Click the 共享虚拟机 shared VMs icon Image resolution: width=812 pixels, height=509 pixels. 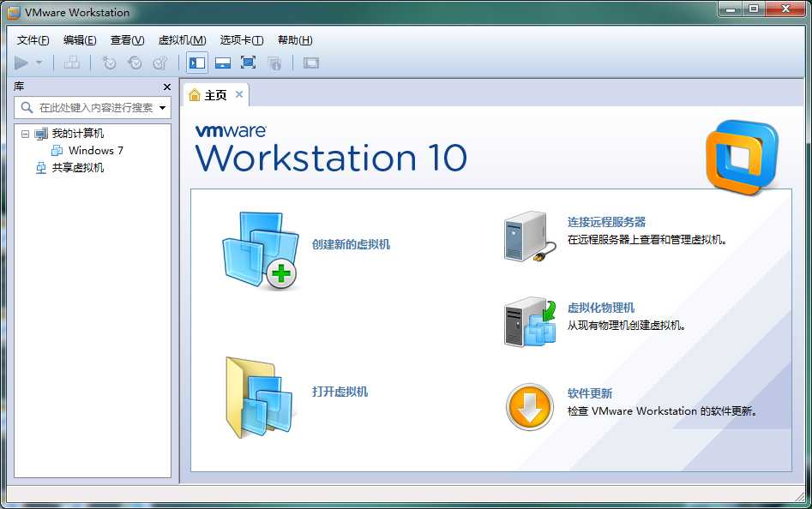click(41, 168)
